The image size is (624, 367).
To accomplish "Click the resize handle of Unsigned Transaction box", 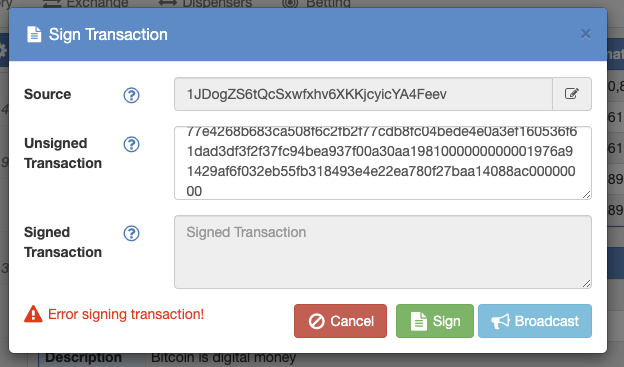I will [x=586, y=195].
